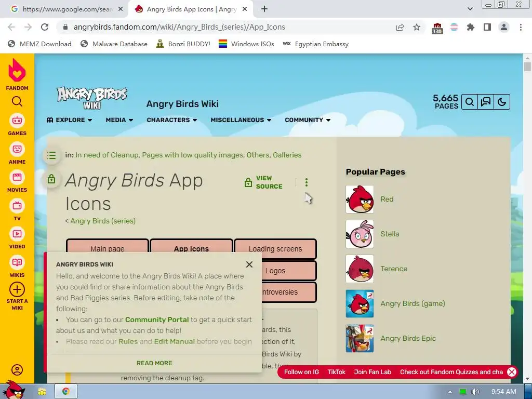Viewport: 532px width, 399px height.
Task: Open the page more-actions three-dot menu
Action: [307, 182]
